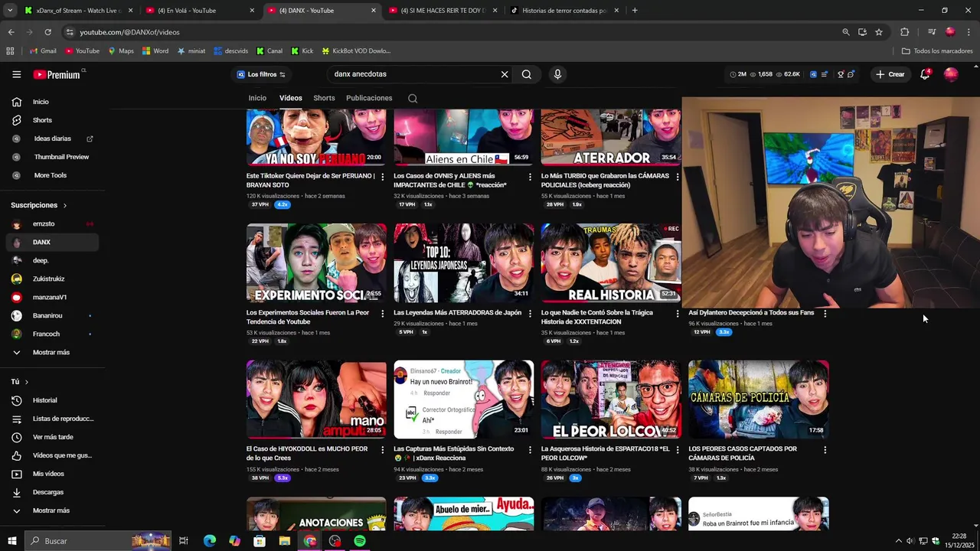
Task: Open Los filtros dropdown
Action: [261, 74]
